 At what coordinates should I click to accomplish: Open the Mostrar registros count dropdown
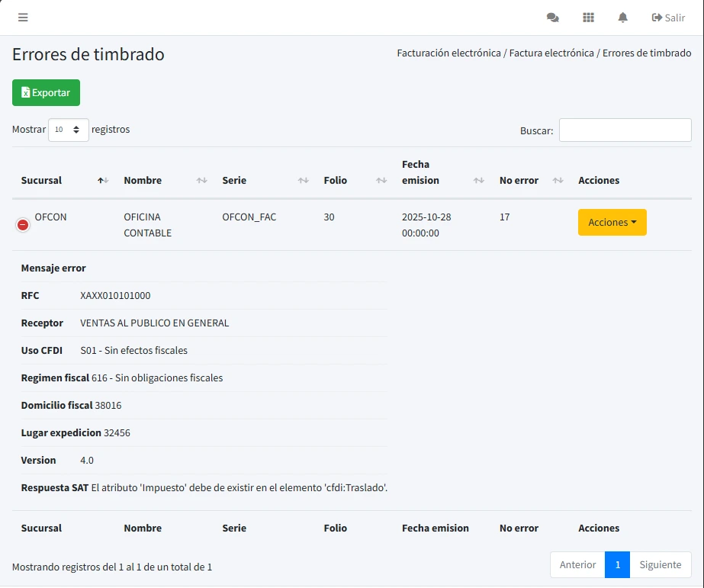click(69, 130)
